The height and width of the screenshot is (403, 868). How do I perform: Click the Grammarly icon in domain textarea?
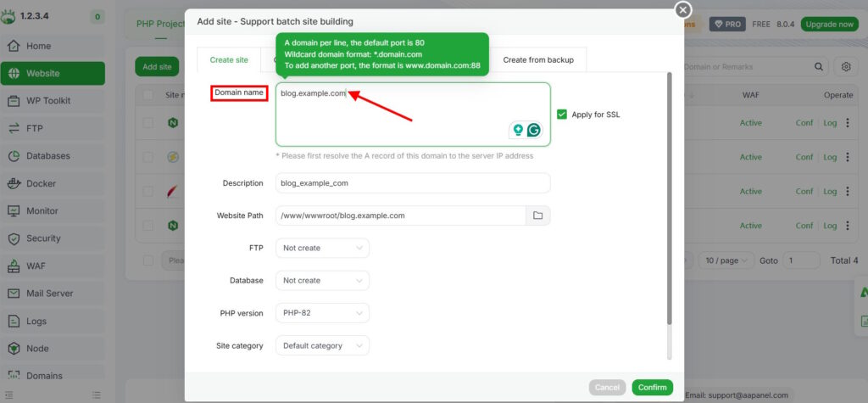(534, 130)
